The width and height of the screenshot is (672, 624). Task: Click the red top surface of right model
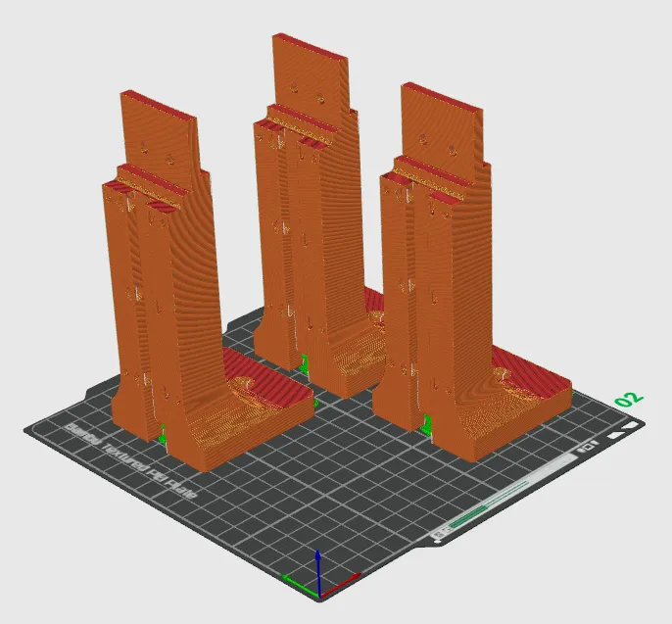(x=442, y=96)
